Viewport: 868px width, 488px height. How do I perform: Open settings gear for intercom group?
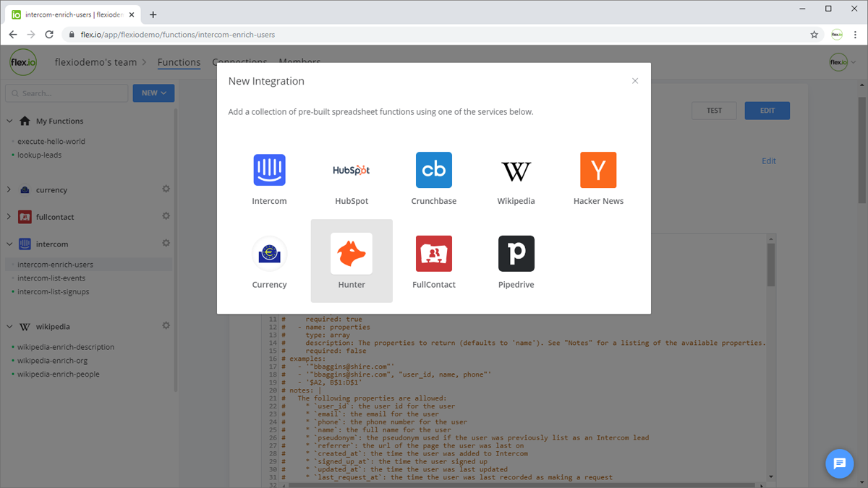click(166, 244)
